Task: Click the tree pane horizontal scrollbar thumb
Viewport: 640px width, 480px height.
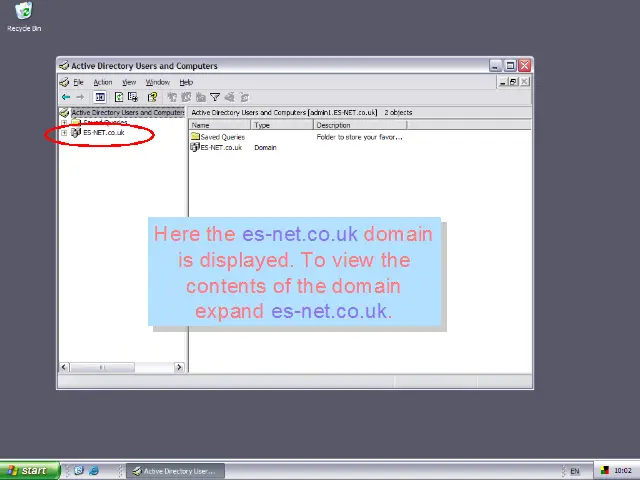Action: pos(102,367)
